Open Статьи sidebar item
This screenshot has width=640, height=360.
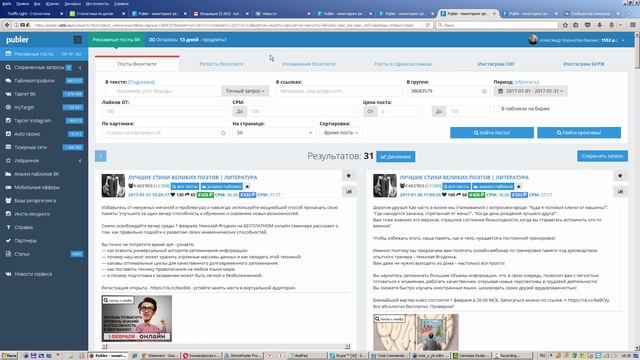[44, 254]
